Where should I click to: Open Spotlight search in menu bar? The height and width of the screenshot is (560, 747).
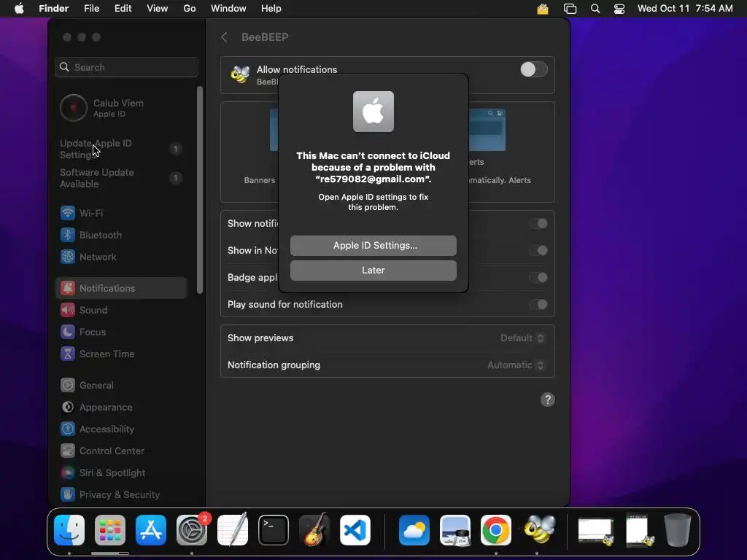(595, 9)
